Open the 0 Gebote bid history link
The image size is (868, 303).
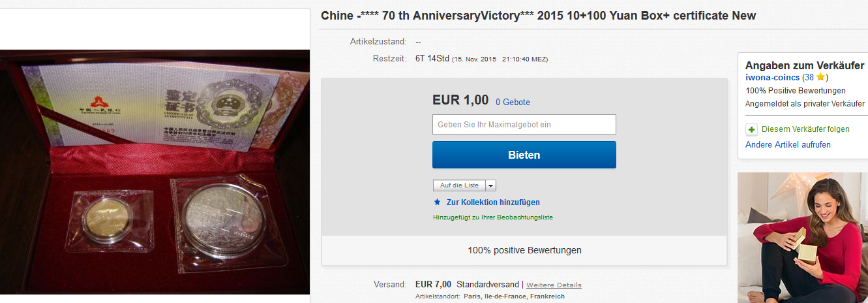point(513,103)
